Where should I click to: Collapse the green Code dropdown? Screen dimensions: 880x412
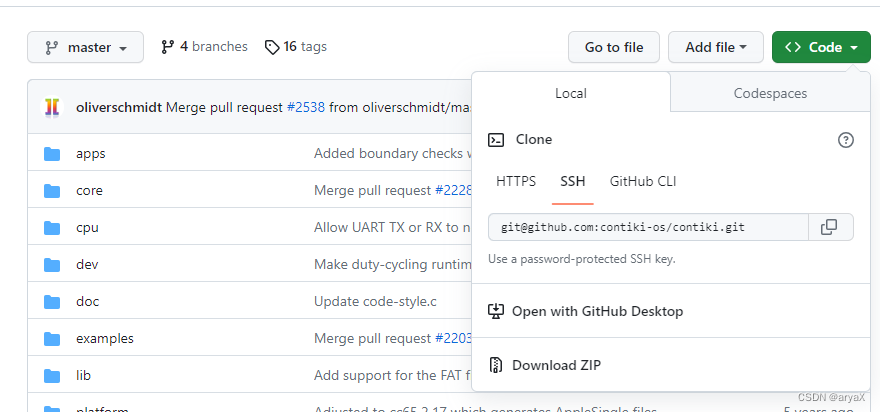click(821, 47)
